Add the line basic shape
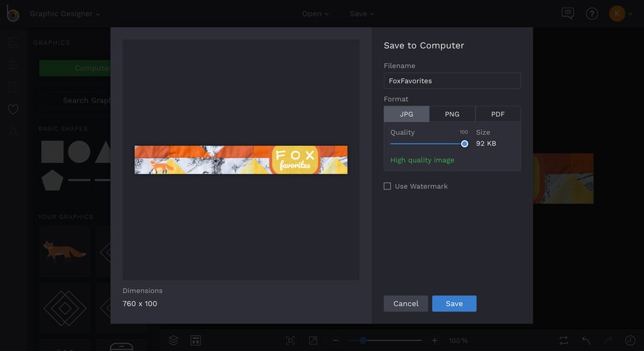The height and width of the screenshot is (351, 644). [x=79, y=180]
